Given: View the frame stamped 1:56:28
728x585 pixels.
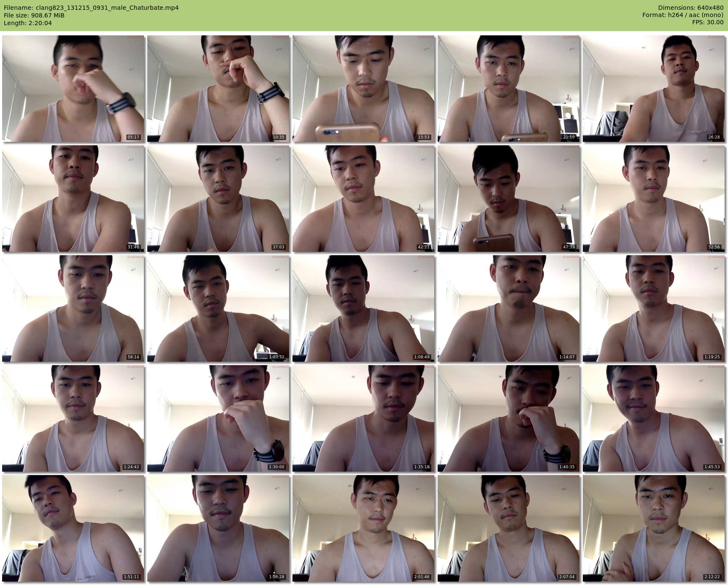Looking at the screenshot, I should [x=218, y=528].
